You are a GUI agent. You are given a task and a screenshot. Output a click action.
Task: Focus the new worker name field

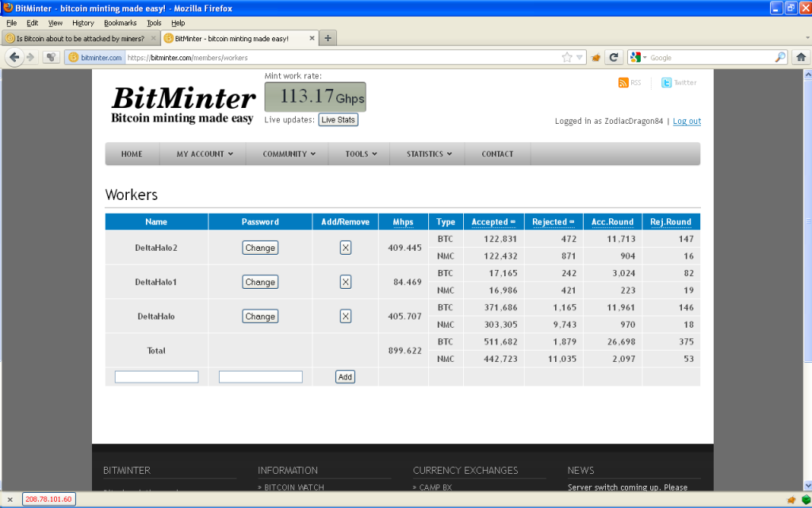click(156, 377)
